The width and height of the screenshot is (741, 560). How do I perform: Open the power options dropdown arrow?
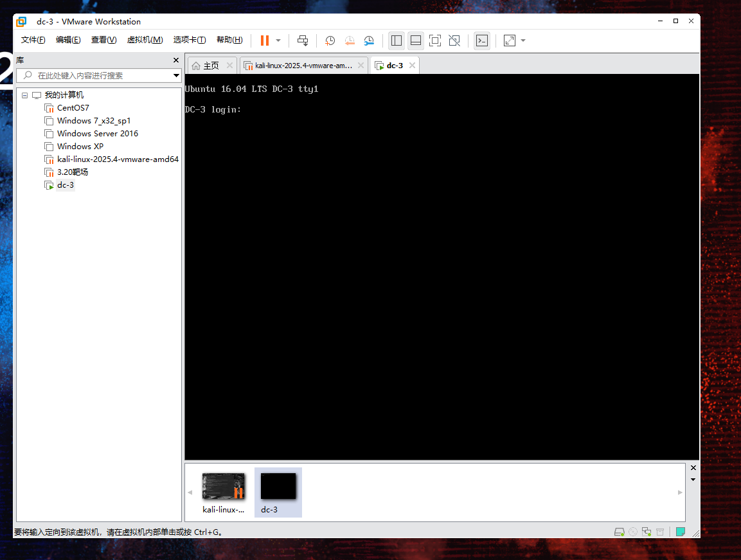[x=278, y=41]
